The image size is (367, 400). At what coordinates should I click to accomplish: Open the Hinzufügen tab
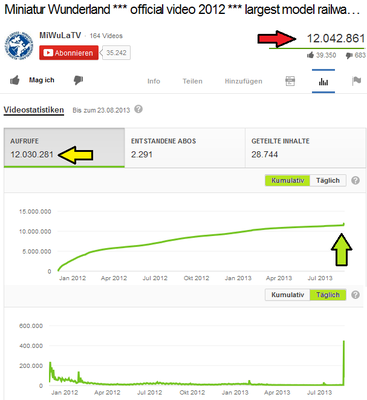point(243,81)
